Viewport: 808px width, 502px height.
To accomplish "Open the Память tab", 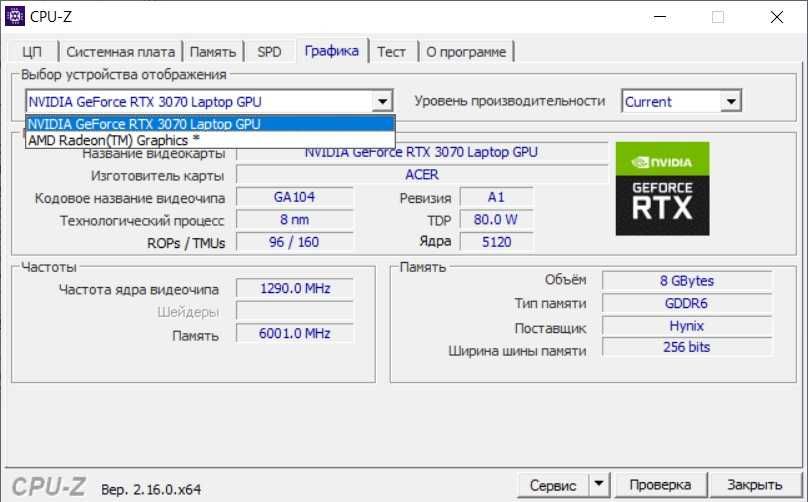I will 213,52.
